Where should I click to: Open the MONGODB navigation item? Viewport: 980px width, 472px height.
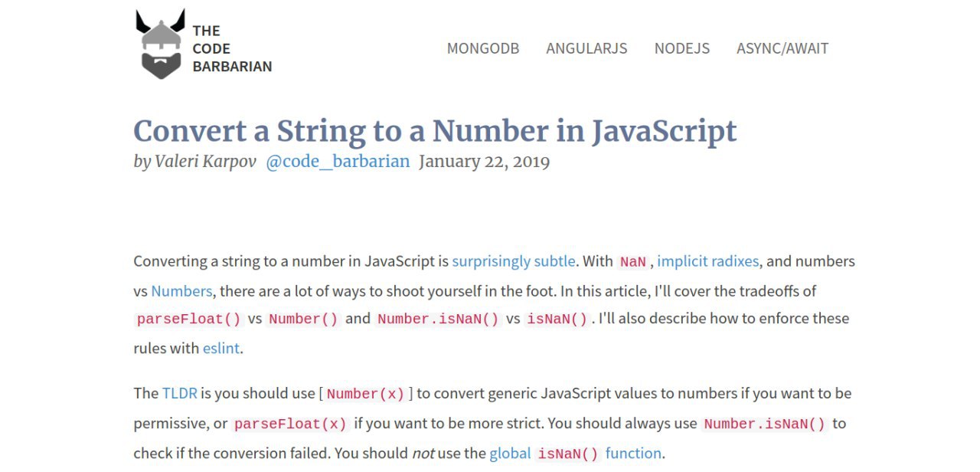click(483, 48)
